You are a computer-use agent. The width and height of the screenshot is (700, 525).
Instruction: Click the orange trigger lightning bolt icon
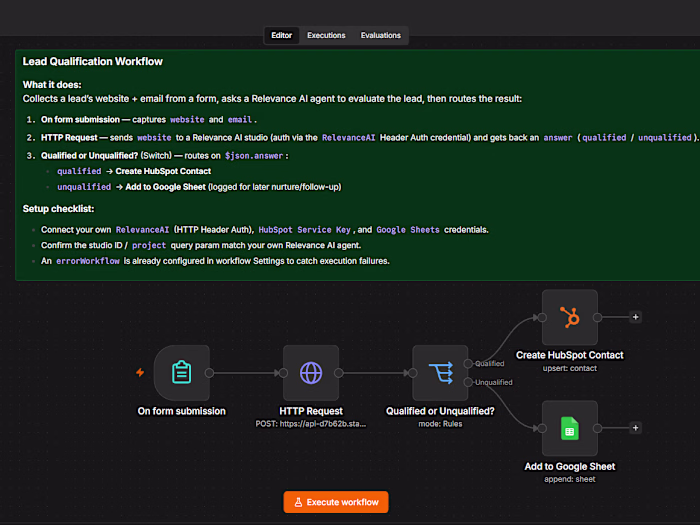pyautogui.click(x=140, y=372)
